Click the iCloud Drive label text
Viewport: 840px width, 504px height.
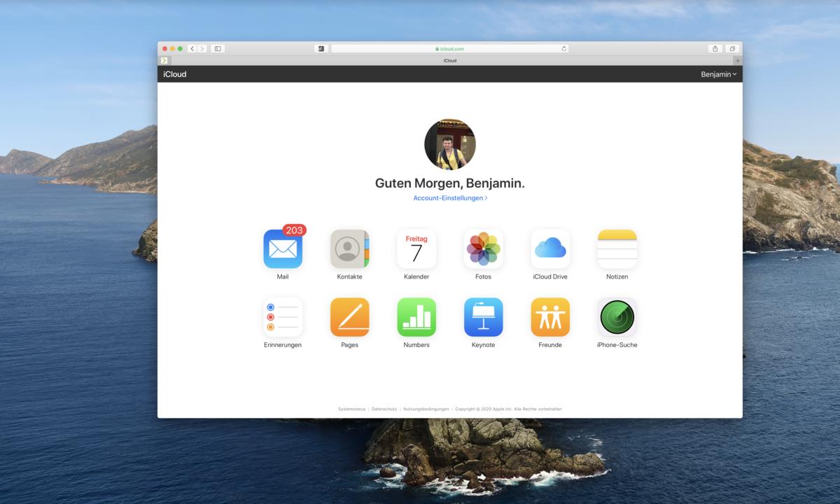[550, 276]
